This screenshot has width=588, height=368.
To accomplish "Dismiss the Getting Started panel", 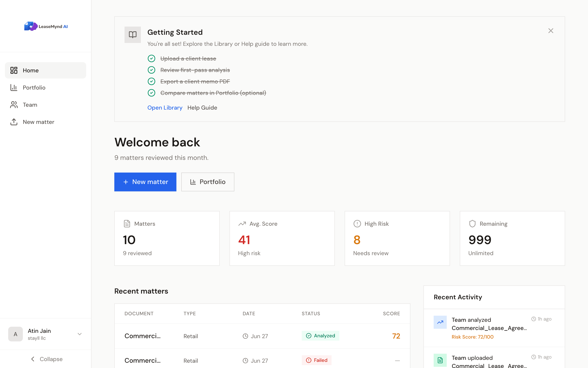I will pos(551,31).
